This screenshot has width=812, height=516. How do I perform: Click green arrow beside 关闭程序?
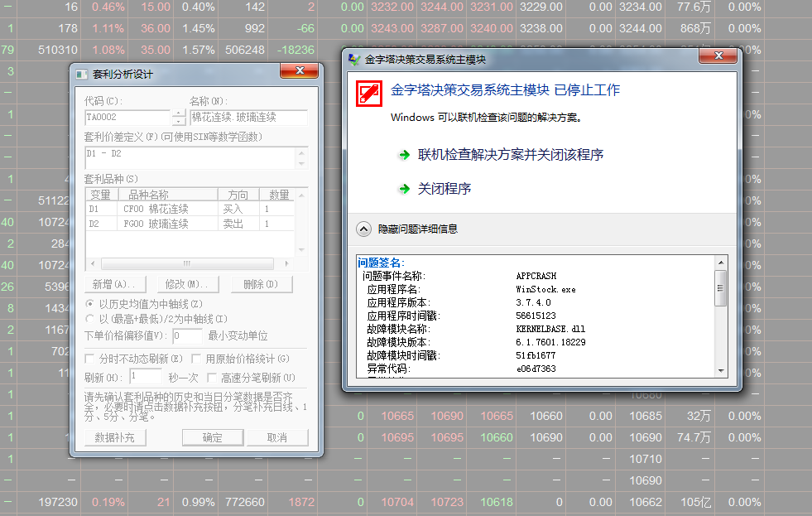[x=405, y=189]
